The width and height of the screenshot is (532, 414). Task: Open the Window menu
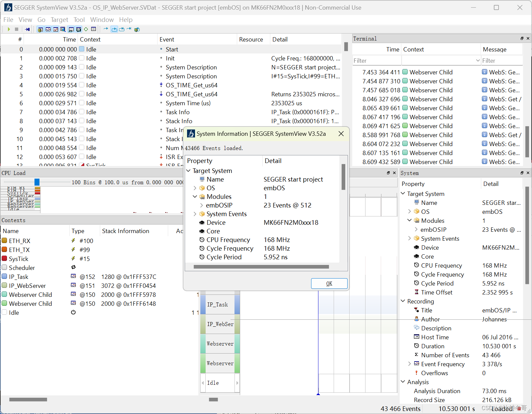click(x=102, y=20)
